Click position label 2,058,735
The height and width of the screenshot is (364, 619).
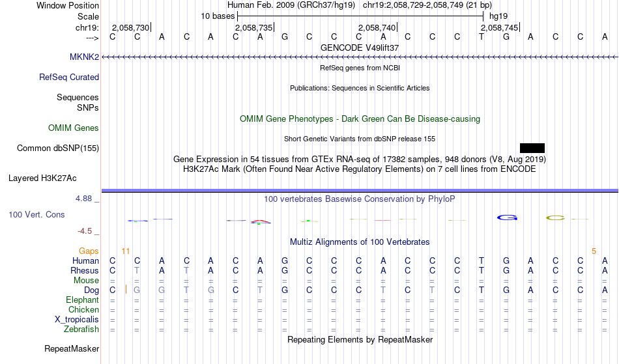(x=254, y=27)
